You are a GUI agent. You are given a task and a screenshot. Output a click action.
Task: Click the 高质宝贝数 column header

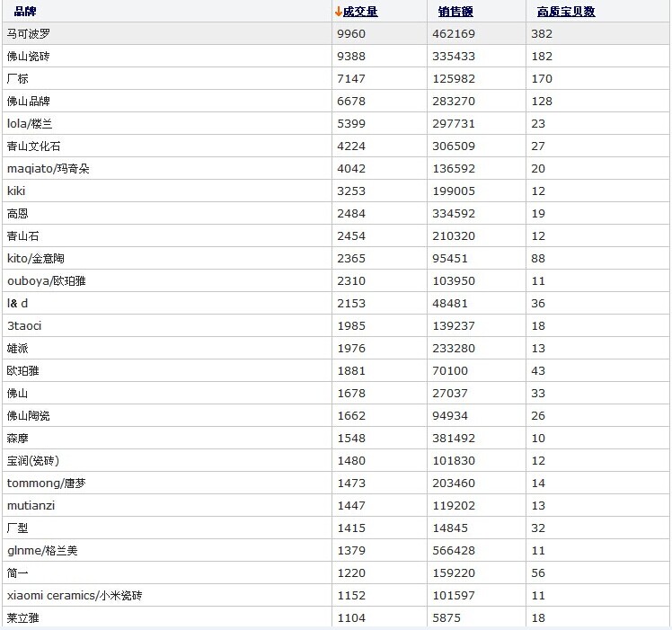pyautogui.click(x=566, y=12)
